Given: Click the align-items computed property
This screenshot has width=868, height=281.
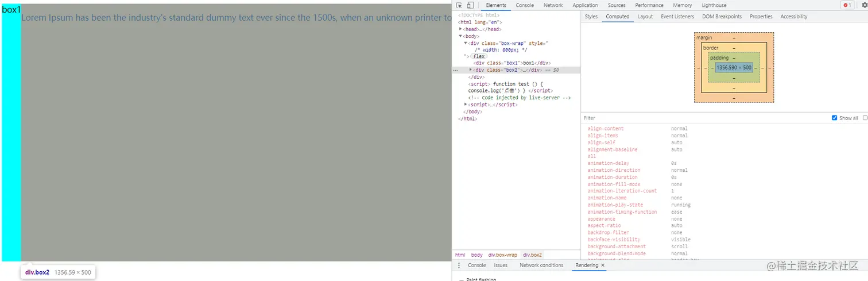Looking at the screenshot, I should (x=604, y=136).
